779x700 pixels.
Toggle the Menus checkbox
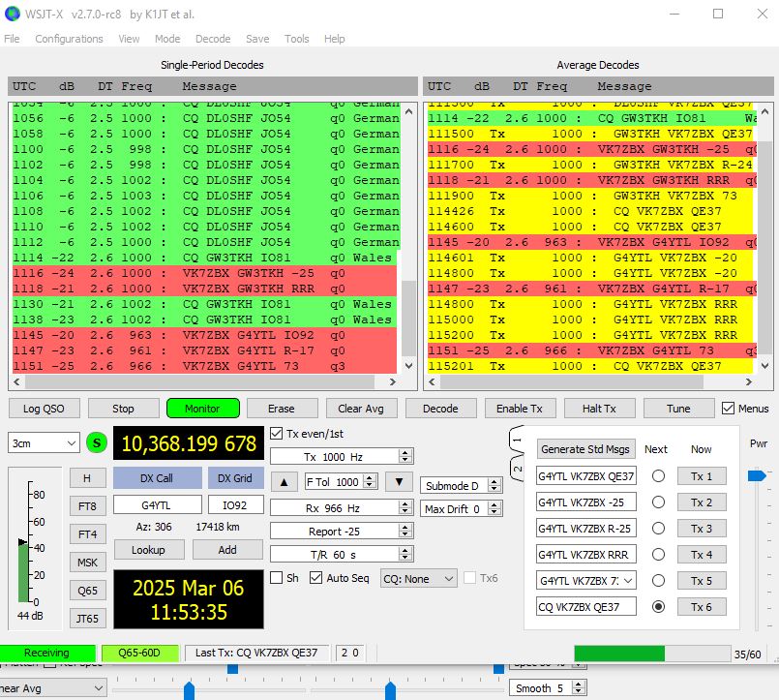(728, 409)
